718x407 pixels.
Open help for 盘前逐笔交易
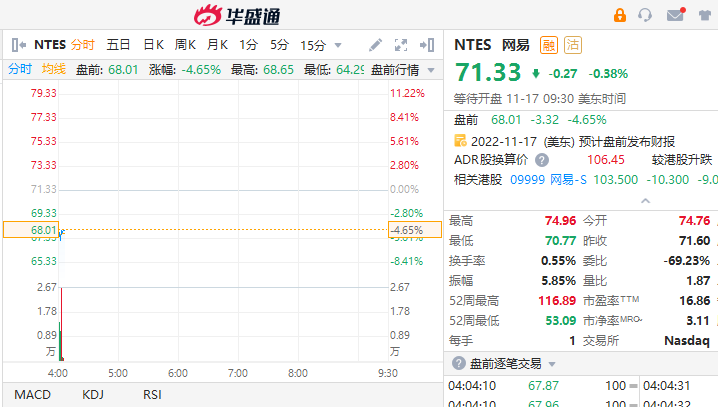point(458,364)
